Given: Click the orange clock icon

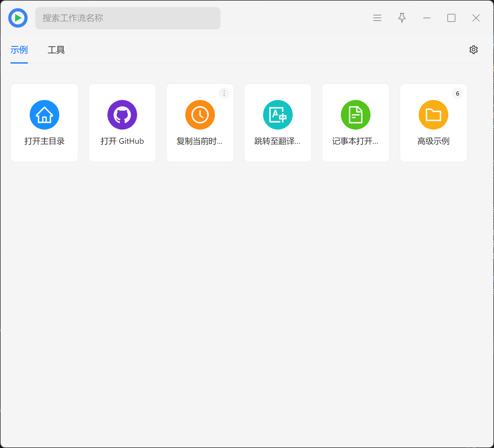Looking at the screenshot, I should coord(200,115).
